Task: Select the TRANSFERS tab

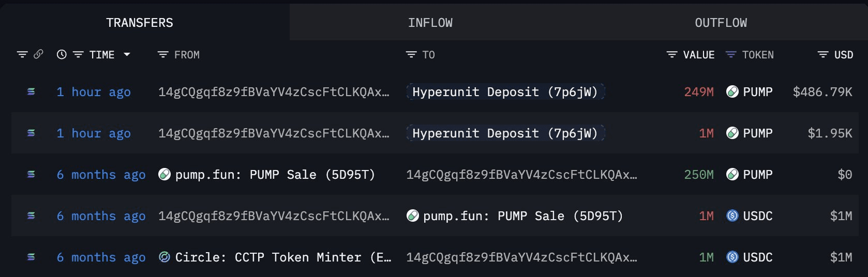Action: pyautogui.click(x=140, y=23)
